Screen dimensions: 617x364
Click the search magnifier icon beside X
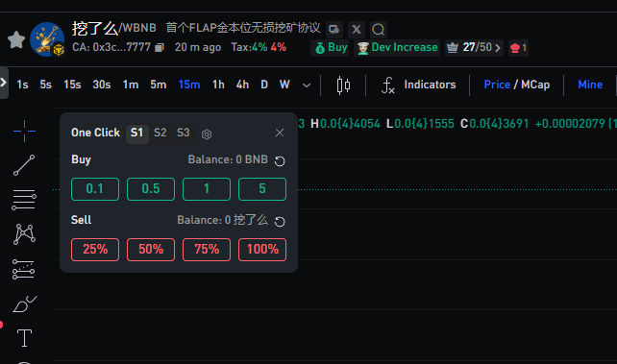(378, 30)
